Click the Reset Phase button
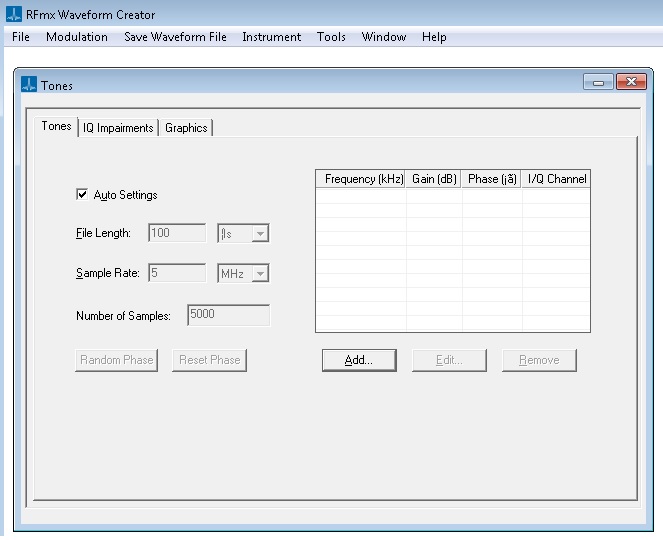663x540 pixels. tap(209, 360)
